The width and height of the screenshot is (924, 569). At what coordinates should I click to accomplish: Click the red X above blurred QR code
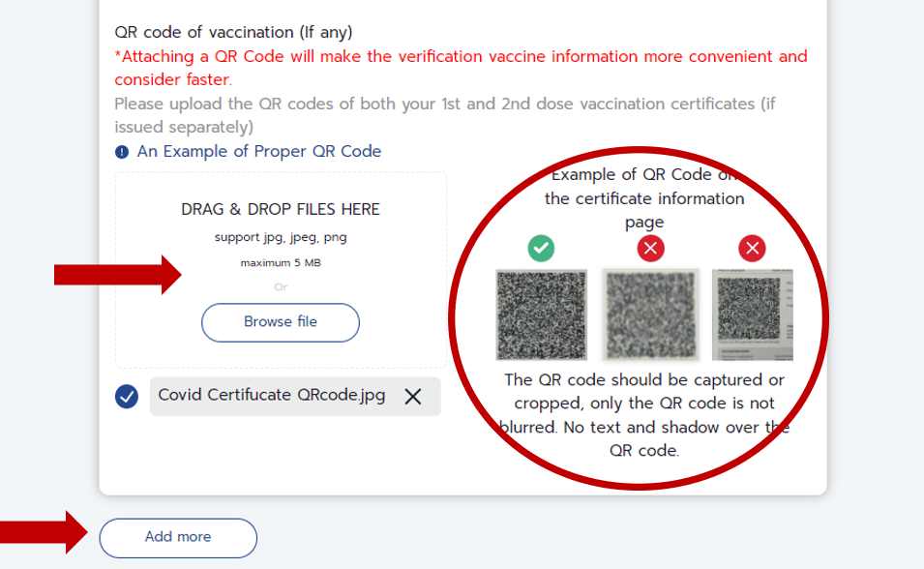[x=650, y=249]
